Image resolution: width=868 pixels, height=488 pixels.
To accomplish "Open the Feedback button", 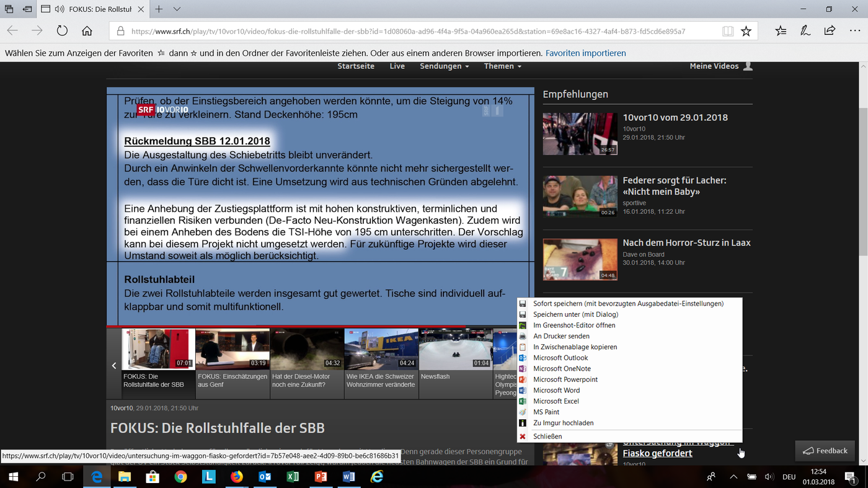I will [825, 451].
